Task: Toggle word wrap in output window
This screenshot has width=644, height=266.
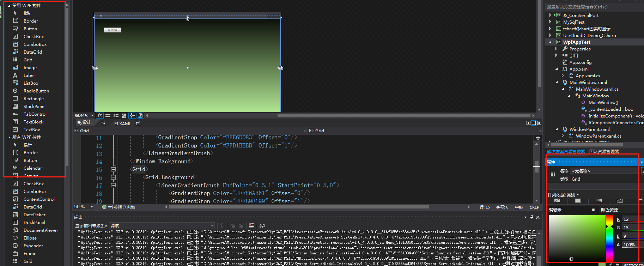Action: [x=262, y=225]
